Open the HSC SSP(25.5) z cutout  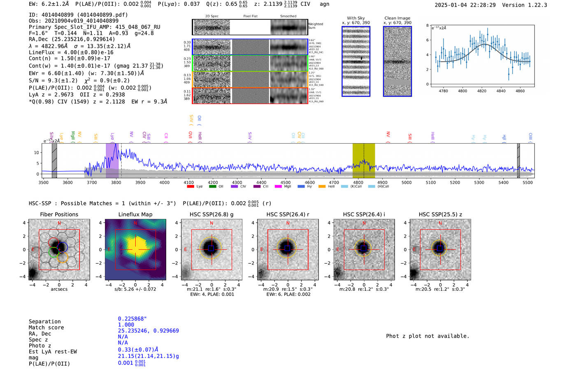(440, 250)
